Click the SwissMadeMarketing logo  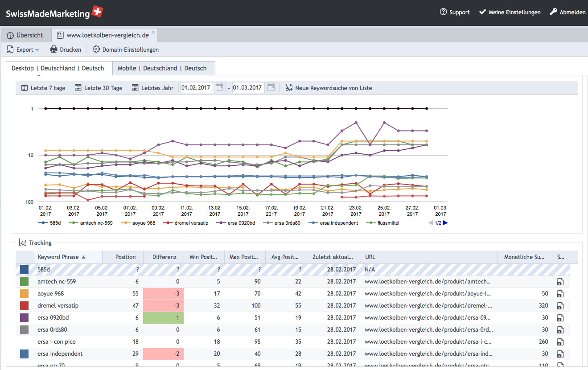[x=54, y=12]
